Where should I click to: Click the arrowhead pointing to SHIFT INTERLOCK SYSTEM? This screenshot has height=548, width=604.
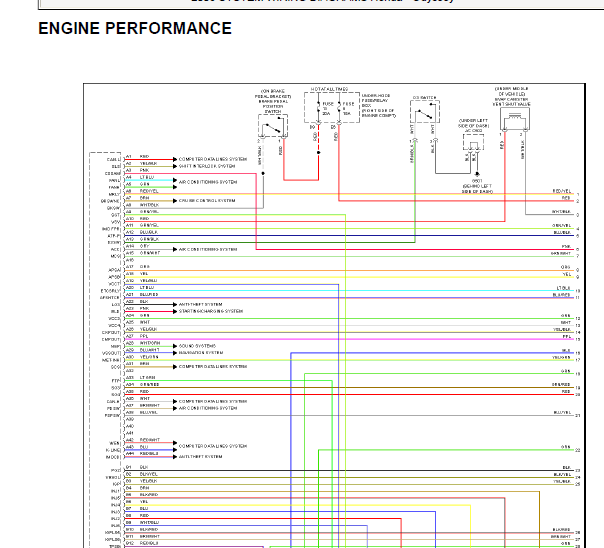click(175, 166)
